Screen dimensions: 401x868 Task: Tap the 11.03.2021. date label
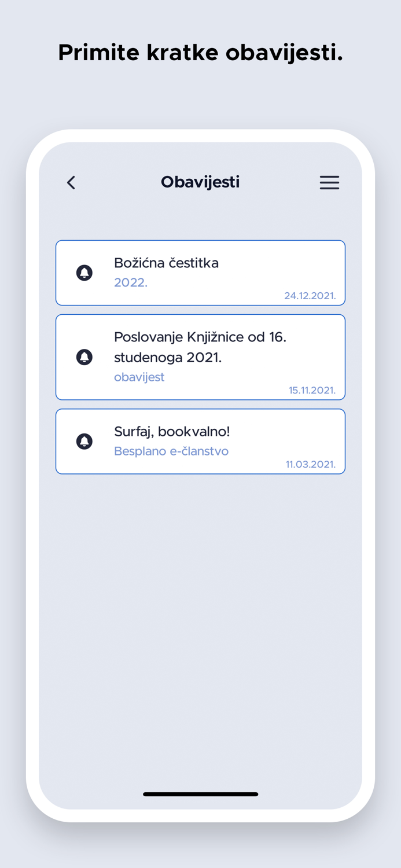(311, 464)
